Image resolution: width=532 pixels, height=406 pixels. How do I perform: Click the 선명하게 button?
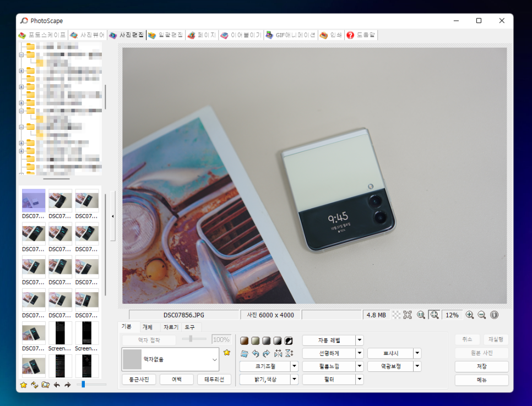coord(329,353)
